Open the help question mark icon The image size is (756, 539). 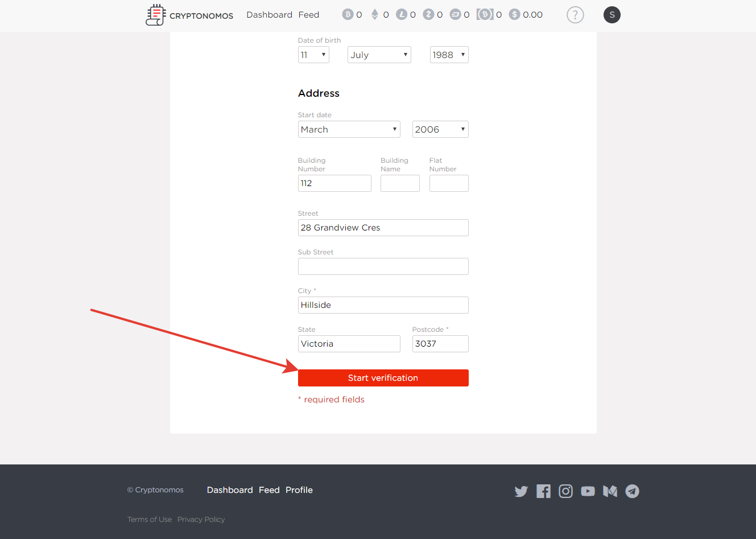[575, 15]
